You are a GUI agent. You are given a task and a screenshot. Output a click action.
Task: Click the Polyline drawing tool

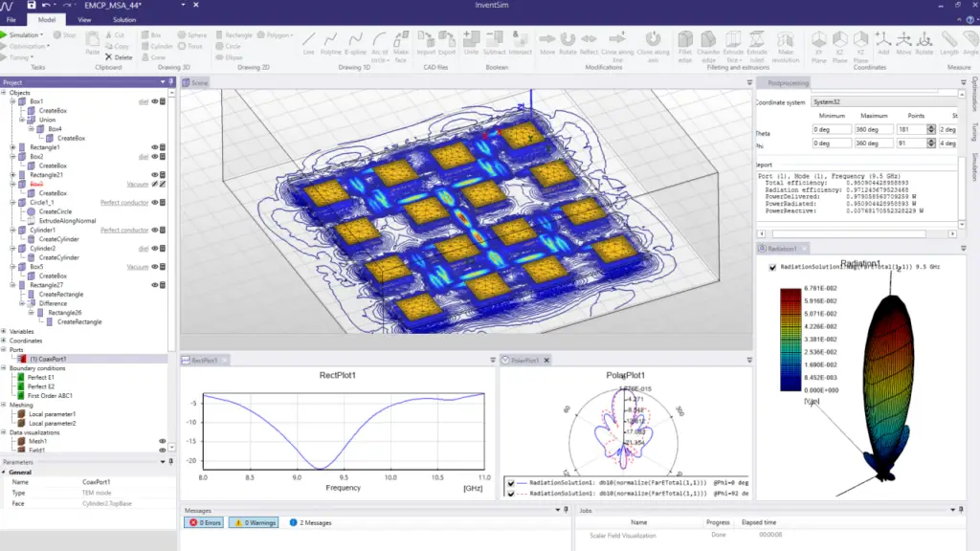(x=331, y=44)
